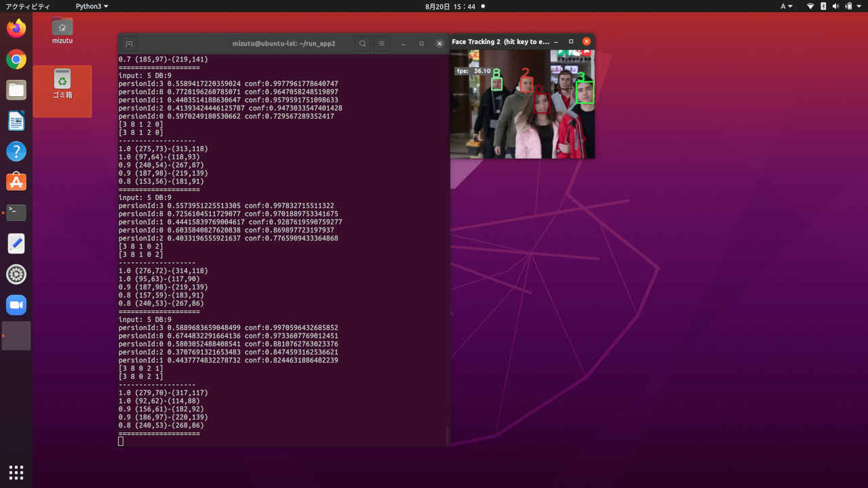Open the Help icon in dock
This screenshot has width=868, height=488.
point(16,151)
